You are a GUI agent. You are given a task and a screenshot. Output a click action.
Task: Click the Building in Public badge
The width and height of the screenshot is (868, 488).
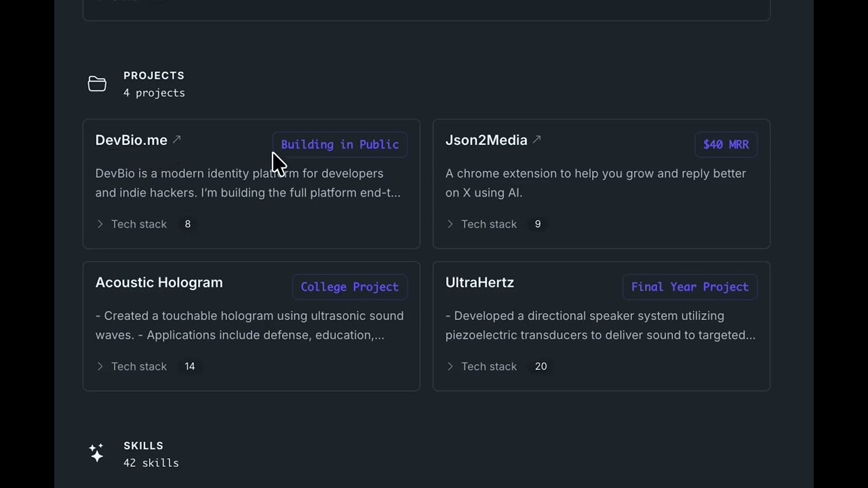[340, 144]
